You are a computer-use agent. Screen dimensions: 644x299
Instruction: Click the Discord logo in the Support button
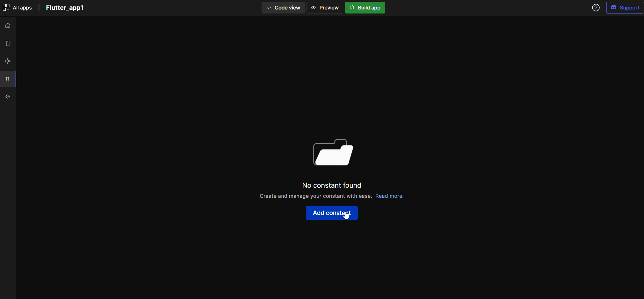[614, 7]
